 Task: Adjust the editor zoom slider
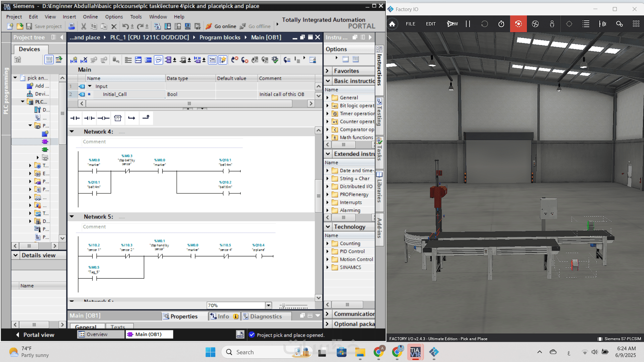tap(284, 306)
